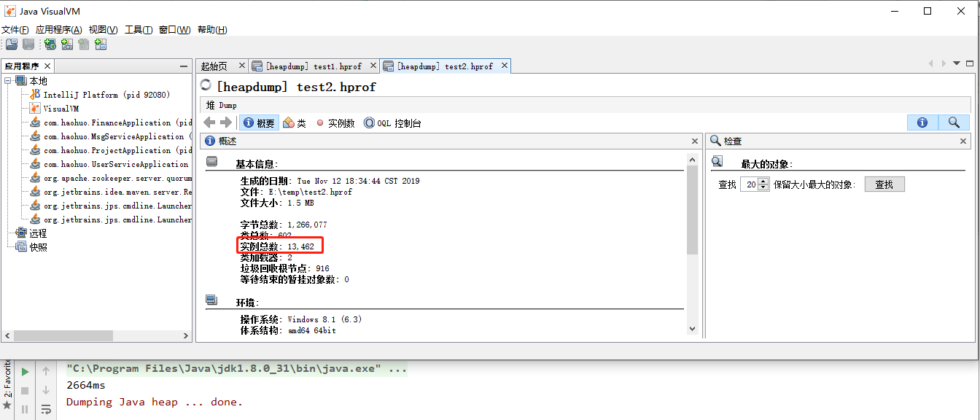Close the 概述 overview section
980x420 pixels.
(695, 141)
